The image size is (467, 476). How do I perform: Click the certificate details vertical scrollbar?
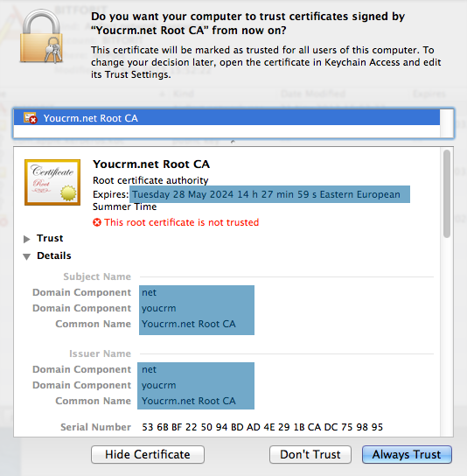(446, 193)
